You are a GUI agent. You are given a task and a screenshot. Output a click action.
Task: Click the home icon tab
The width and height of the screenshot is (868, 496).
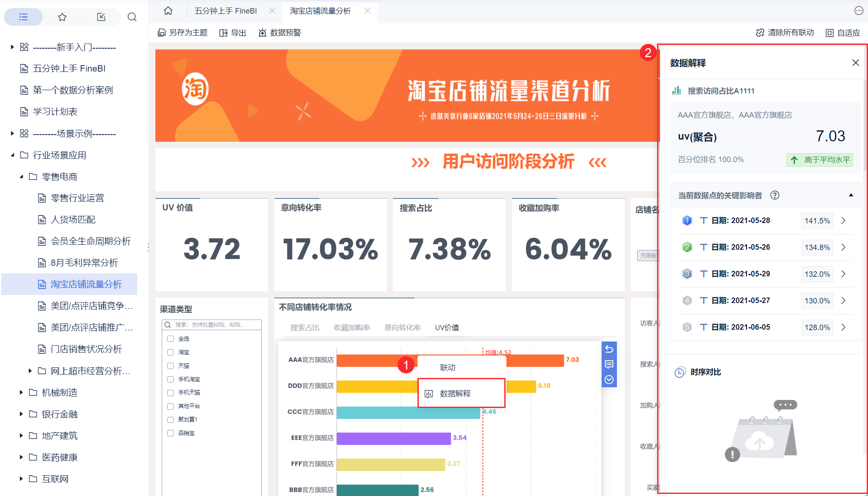[168, 11]
